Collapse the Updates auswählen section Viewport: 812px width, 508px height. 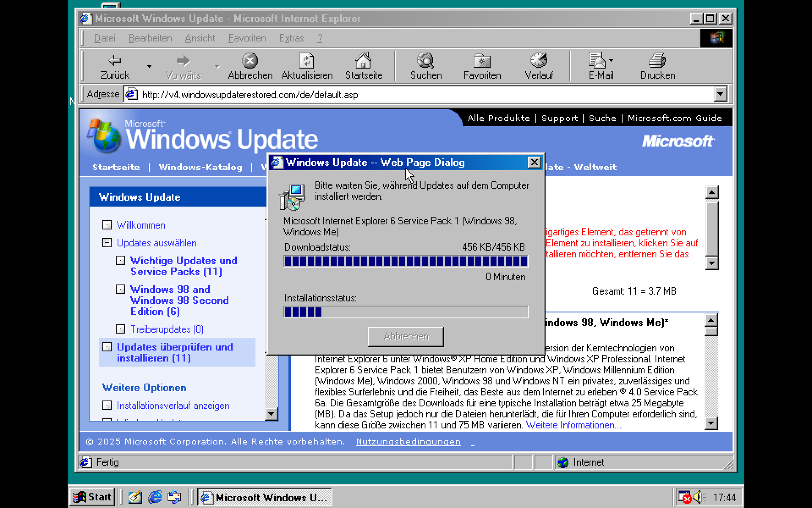coord(107,243)
